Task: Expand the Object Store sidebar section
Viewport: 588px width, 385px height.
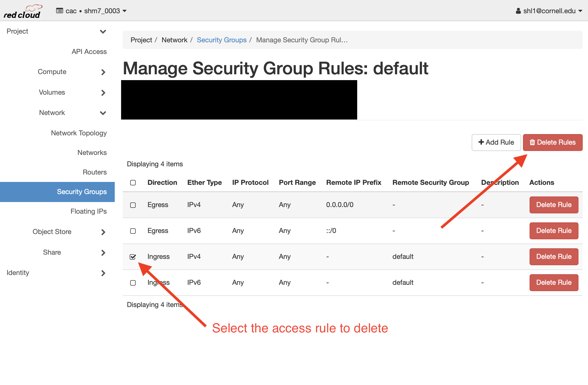Action: (69, 232)
